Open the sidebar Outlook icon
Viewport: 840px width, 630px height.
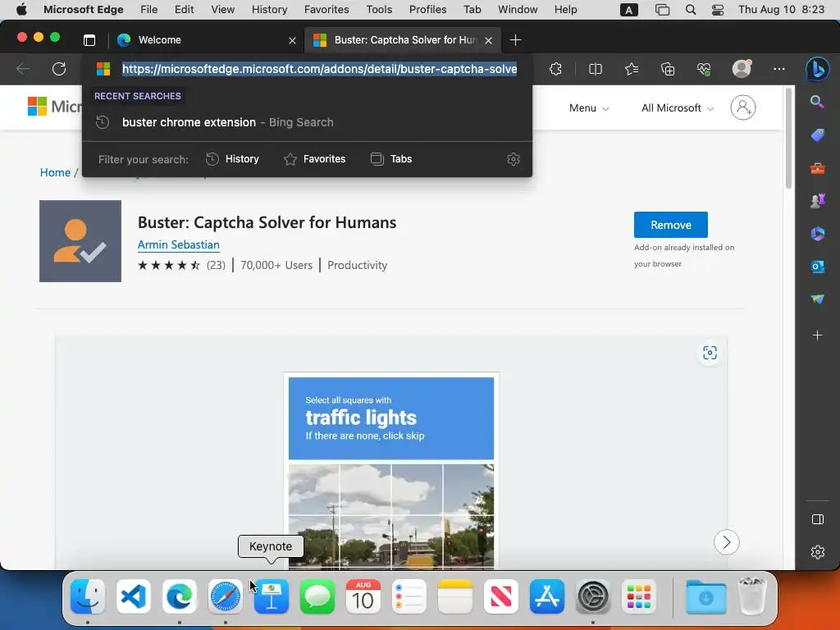coord(817,267)
